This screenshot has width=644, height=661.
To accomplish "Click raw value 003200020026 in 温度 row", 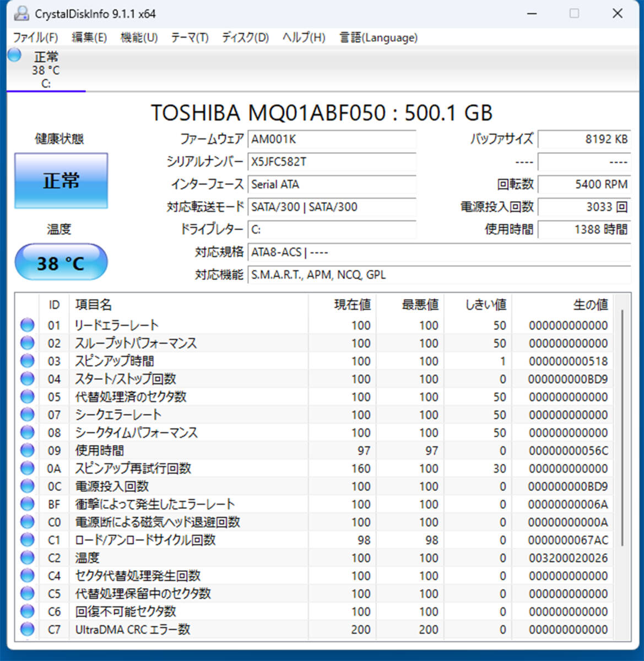I will pyautogui.click(x=569, y=559).
